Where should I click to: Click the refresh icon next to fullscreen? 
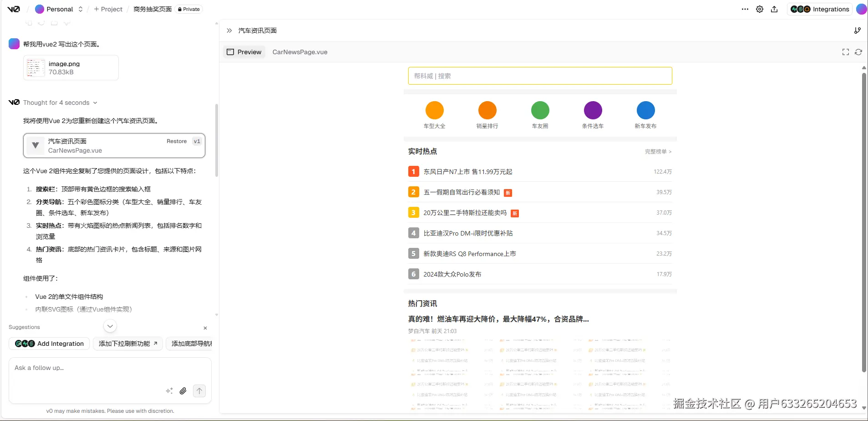point(859,52)
